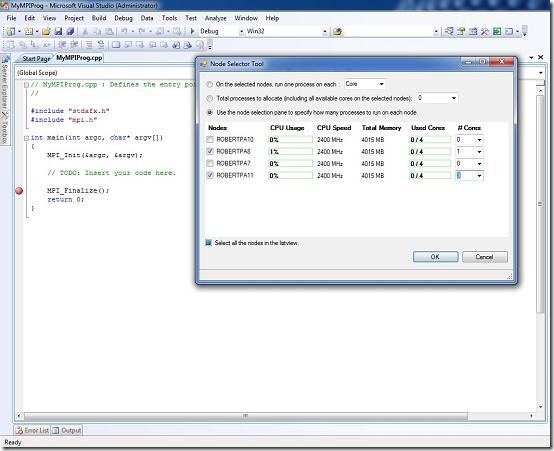The height and width of the screenshot is (451, 554).
Task: Click the green Start Page toolbar icon
Action: point(497,31)
